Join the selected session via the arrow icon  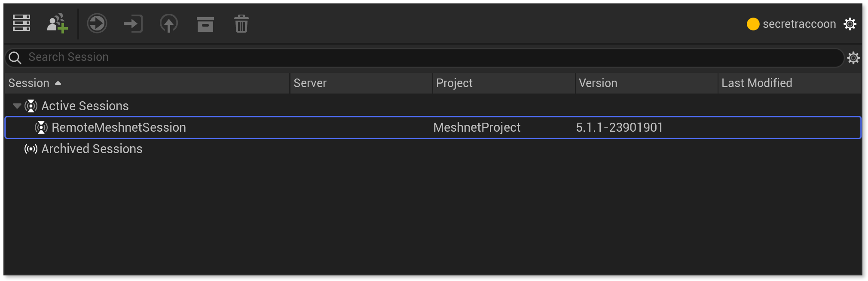coord(133,24)
